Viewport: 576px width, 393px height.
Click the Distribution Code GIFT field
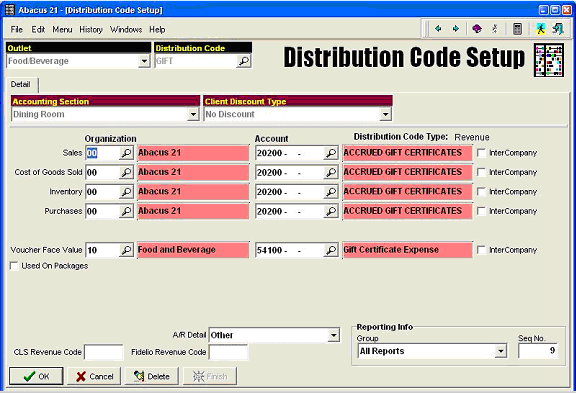tap(195, 61)
